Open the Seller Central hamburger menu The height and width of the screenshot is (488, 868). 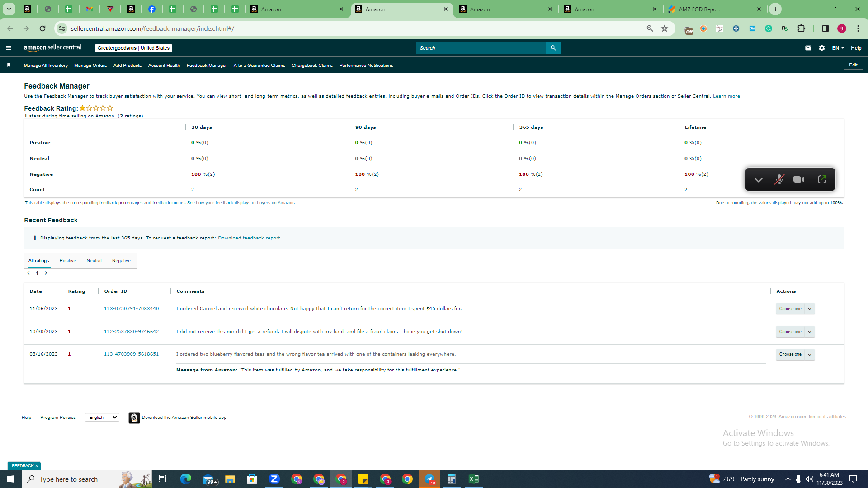8,48
